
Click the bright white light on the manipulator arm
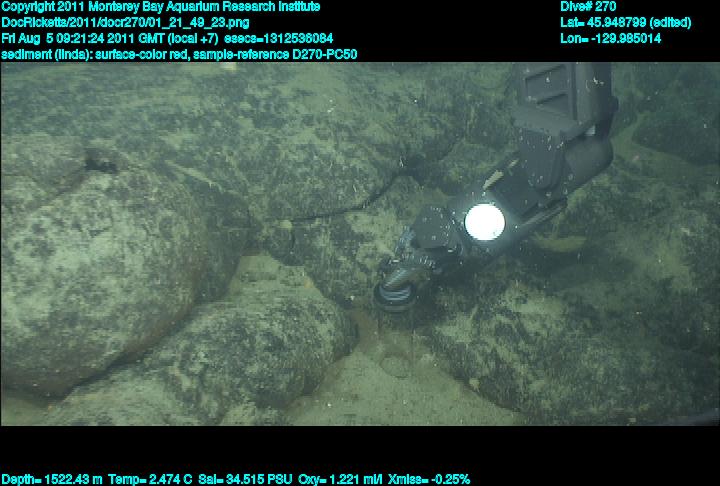485,220
